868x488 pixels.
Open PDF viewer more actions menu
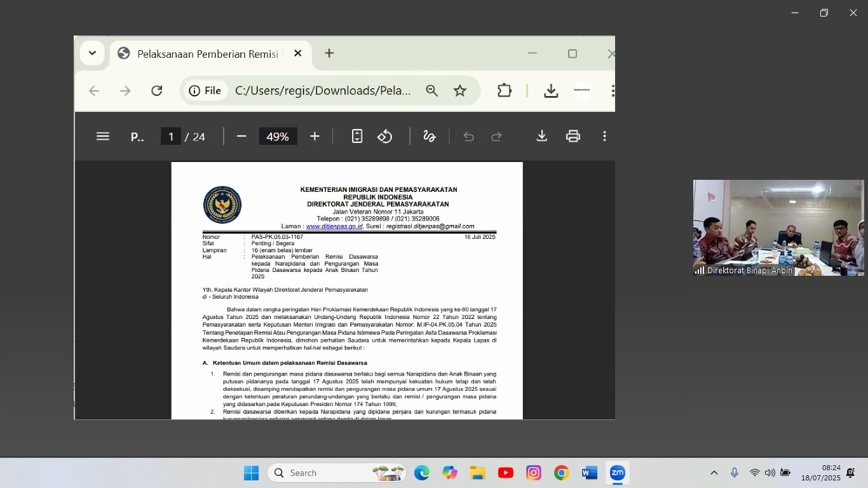click(x=604, y=137)
